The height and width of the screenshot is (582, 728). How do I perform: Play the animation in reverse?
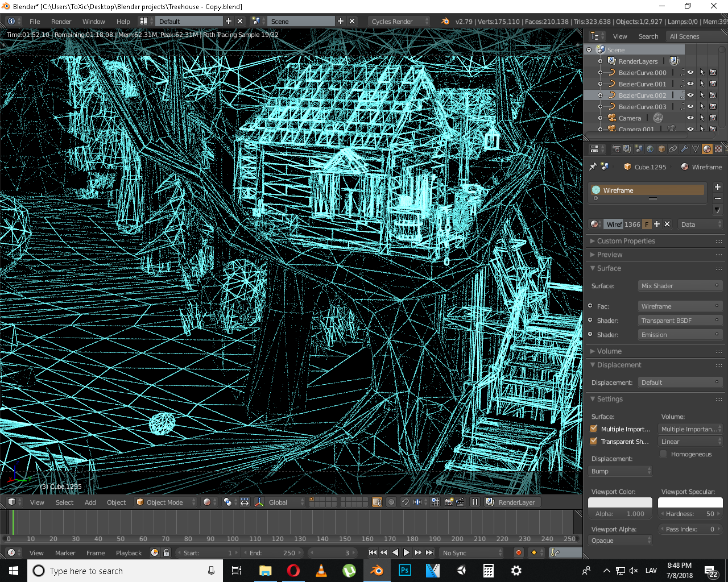pyautogui.click(x=395, y=552)
